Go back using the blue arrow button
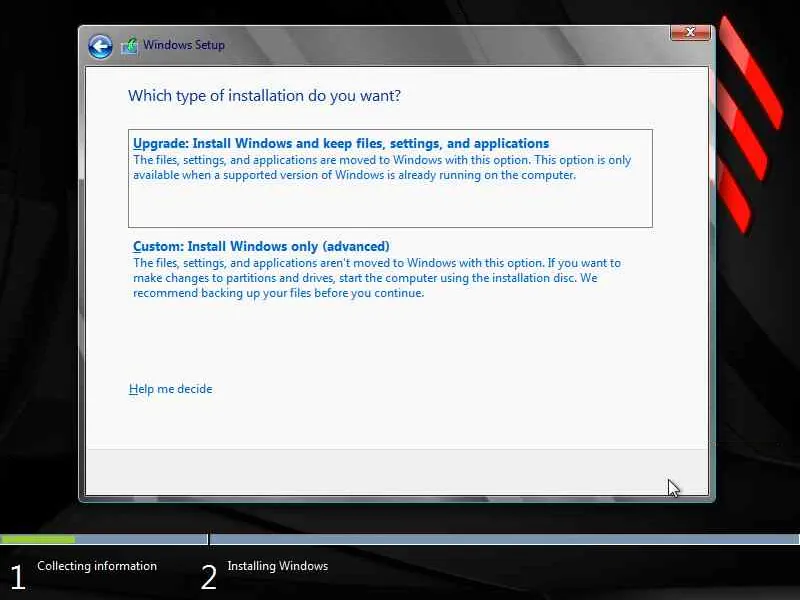The width and height of the screenshot is (800, 600). click(100, 47)
